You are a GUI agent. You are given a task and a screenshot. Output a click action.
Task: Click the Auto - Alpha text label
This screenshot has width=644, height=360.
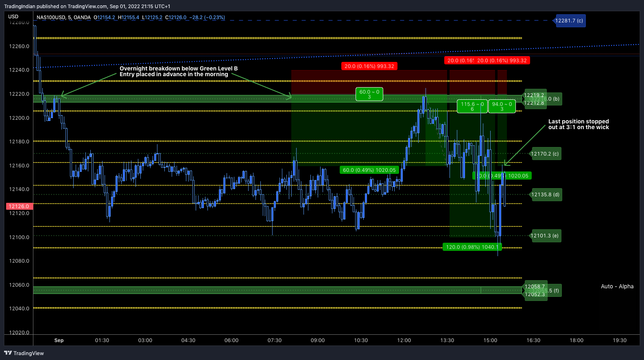[617, 286]
